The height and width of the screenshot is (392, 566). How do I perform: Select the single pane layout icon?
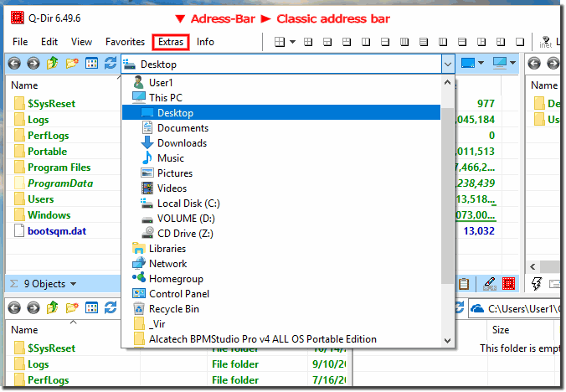point(520,42)
